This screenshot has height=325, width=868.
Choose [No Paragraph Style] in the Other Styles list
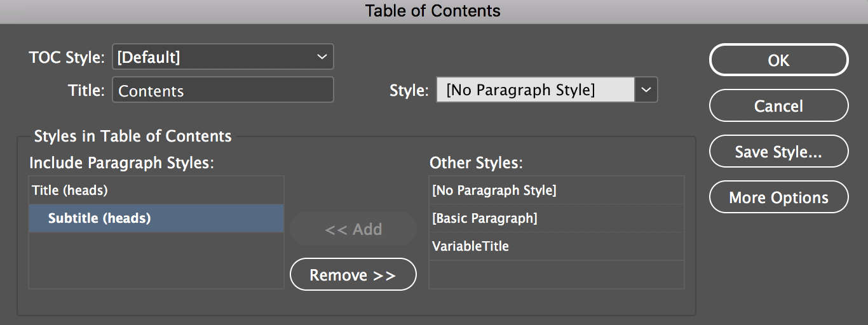tap(557, 190)
